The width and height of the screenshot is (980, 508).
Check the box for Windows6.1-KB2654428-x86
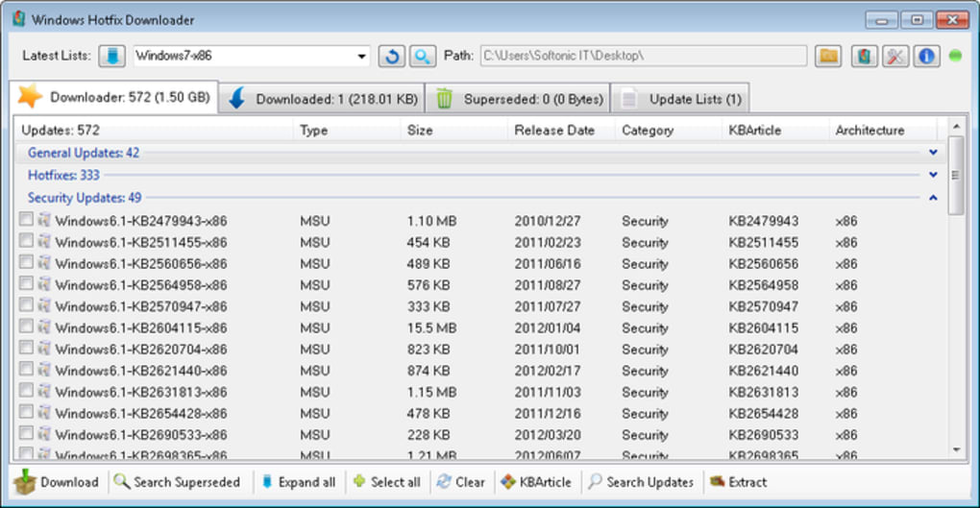point(26,412)
